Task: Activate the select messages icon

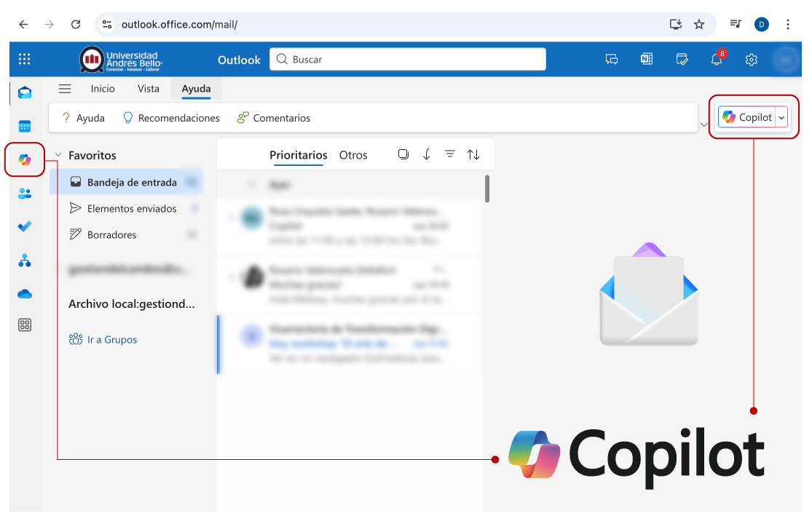Action: click(403, 154)
